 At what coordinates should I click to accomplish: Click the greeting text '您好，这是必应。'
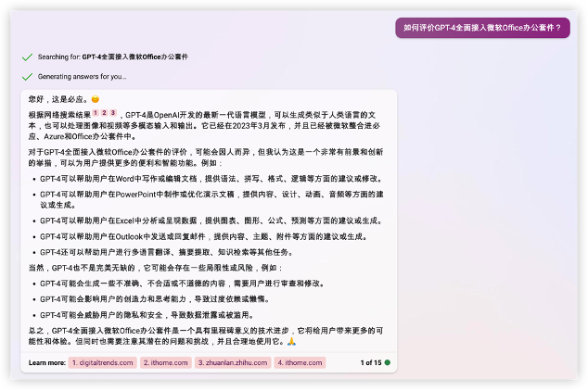point(58,99)
